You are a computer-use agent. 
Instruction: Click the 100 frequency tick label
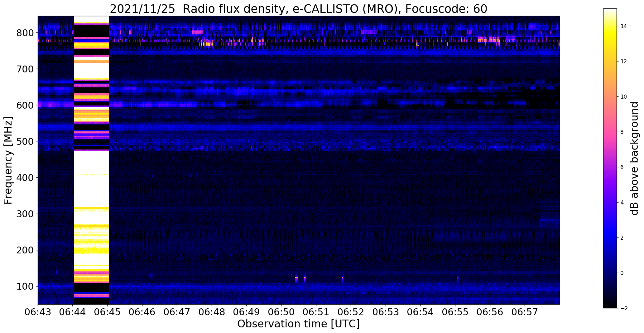[25, 286]
